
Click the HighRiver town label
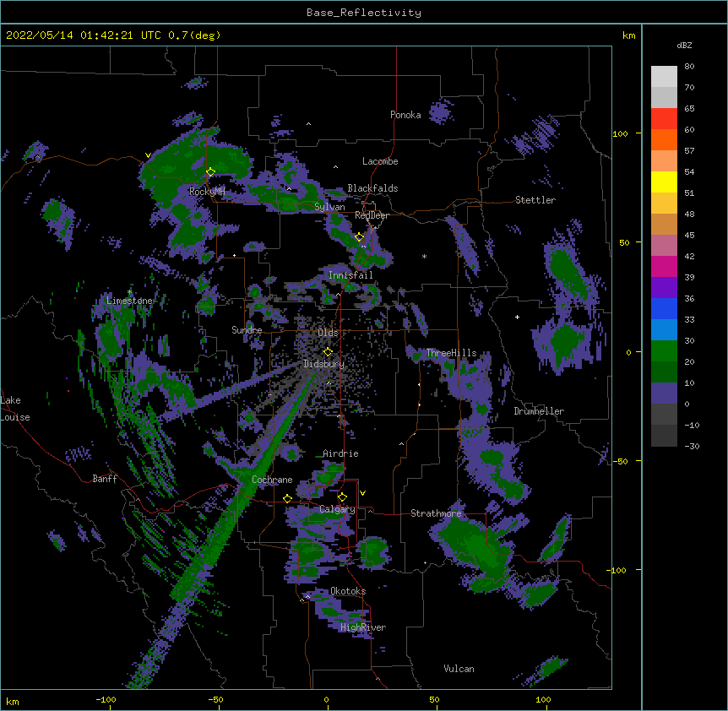coord(363,627)
